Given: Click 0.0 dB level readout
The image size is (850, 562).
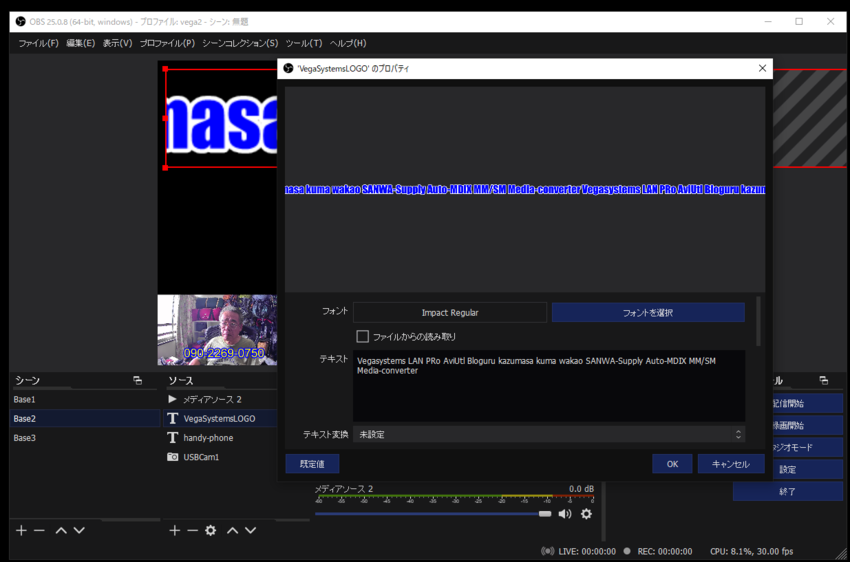Looking at the screenshot, I should 581,489.
